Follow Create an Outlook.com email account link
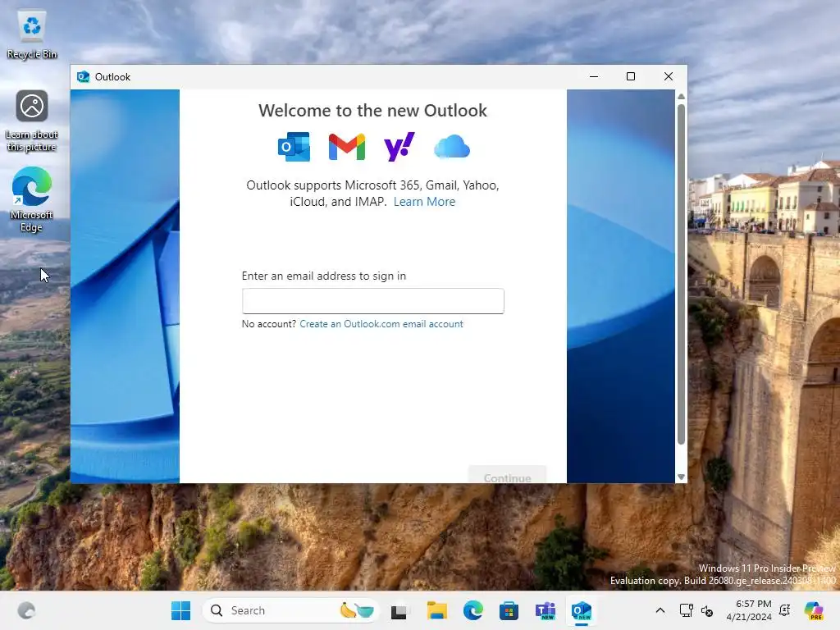The height and width of the screenshot is (630, 840). (381, 324)
